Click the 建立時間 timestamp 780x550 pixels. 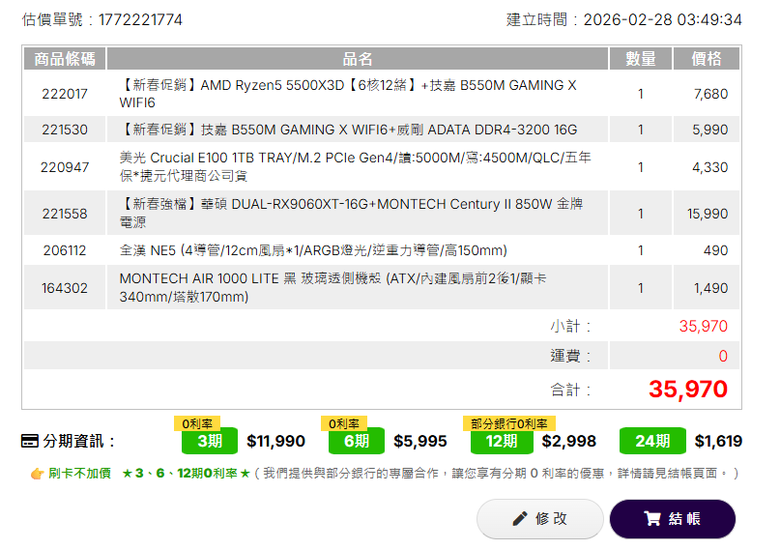[624, 20]
